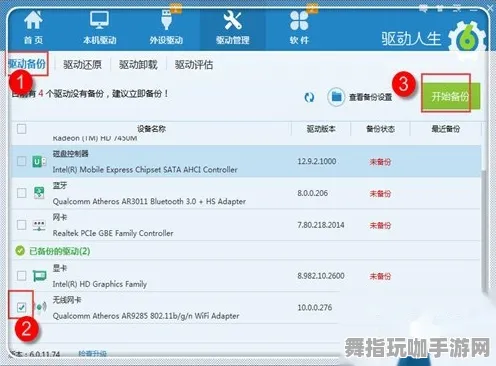Switch to the 驱动卸载 tab
The width and height of the screenshot is (496, 366).
(138, 64)
